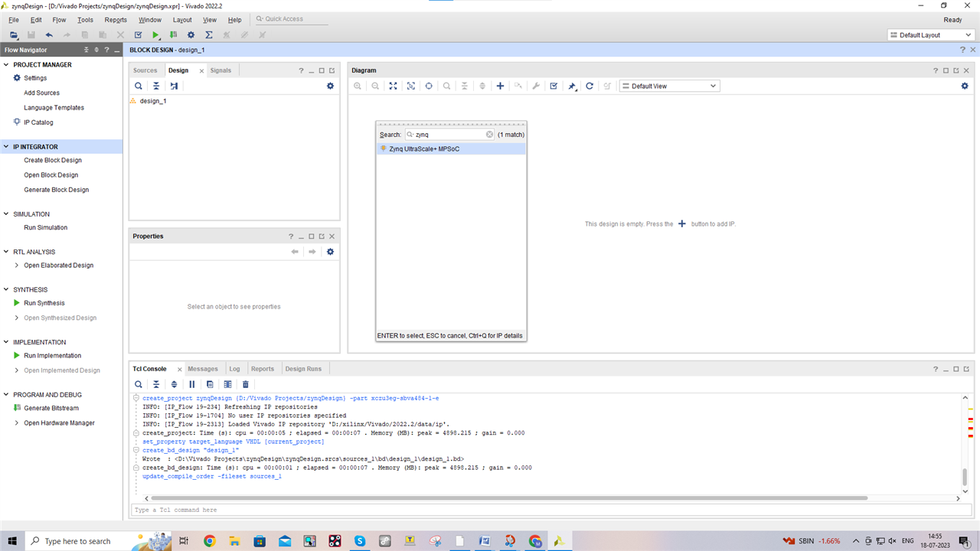Click Validate Design checkmark in Diagram toolbar
This screenshot has height=551, width=980.
tap(554, 86)
